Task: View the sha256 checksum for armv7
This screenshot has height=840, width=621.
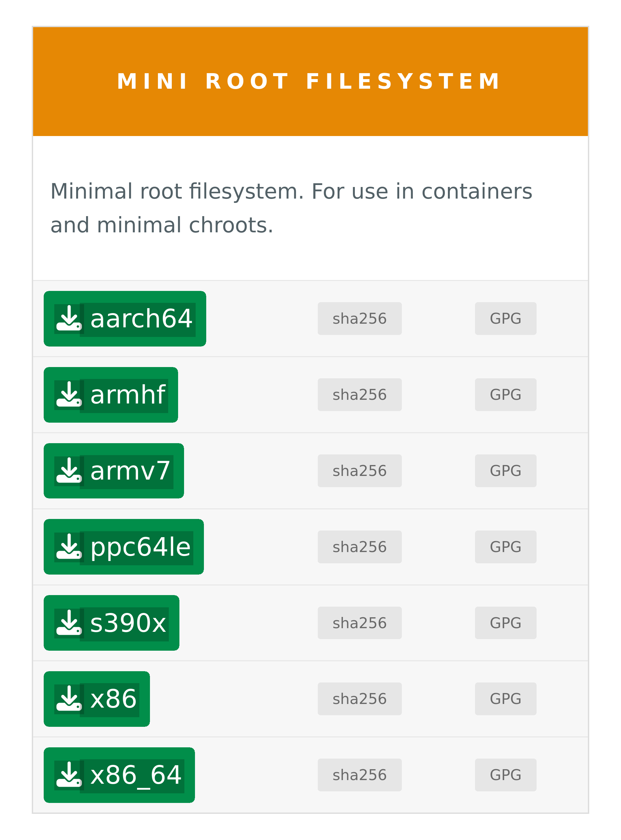Action: [x=359, y=471]
